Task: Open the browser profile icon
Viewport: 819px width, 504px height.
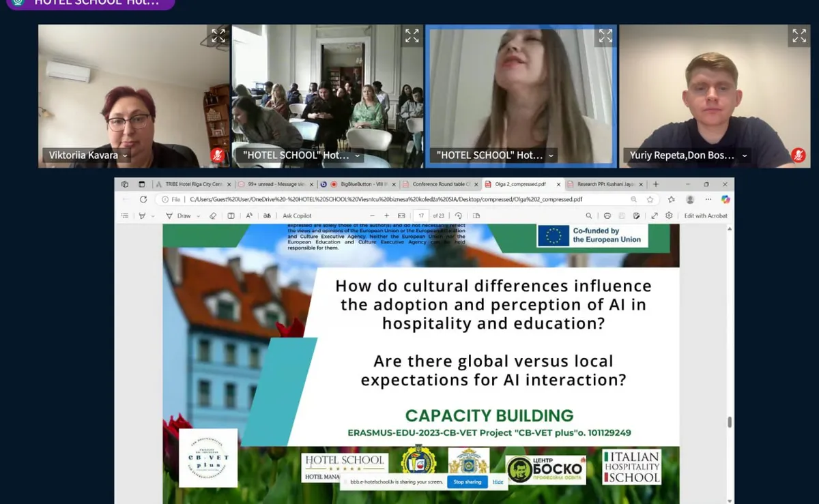Action: click(690, 199)
